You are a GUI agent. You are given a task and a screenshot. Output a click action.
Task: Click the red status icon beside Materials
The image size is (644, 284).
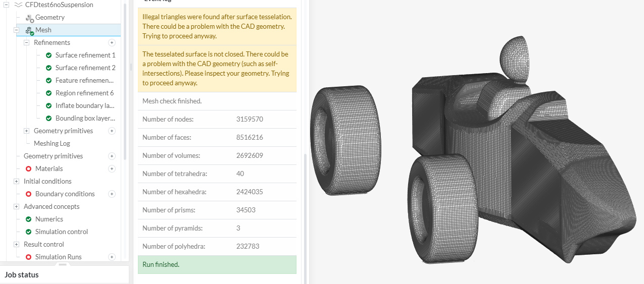[x=29, y=169]
